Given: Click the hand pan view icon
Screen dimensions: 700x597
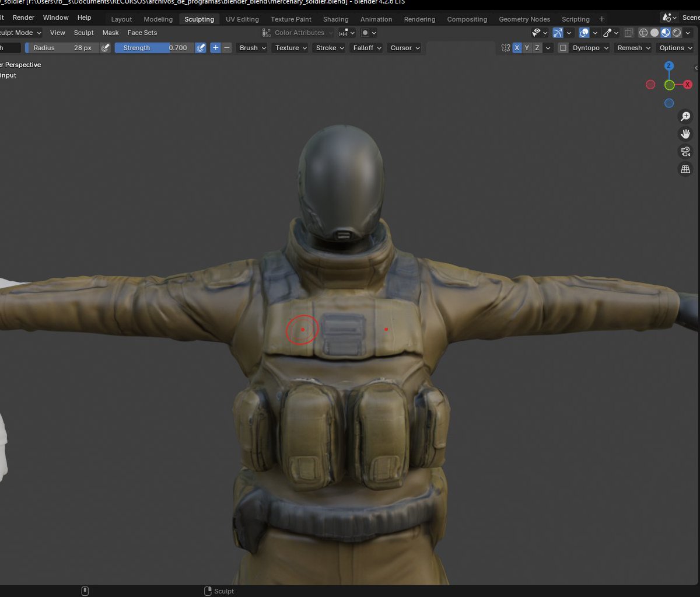Looking at the screenshot, I should (x=685, y=134).
